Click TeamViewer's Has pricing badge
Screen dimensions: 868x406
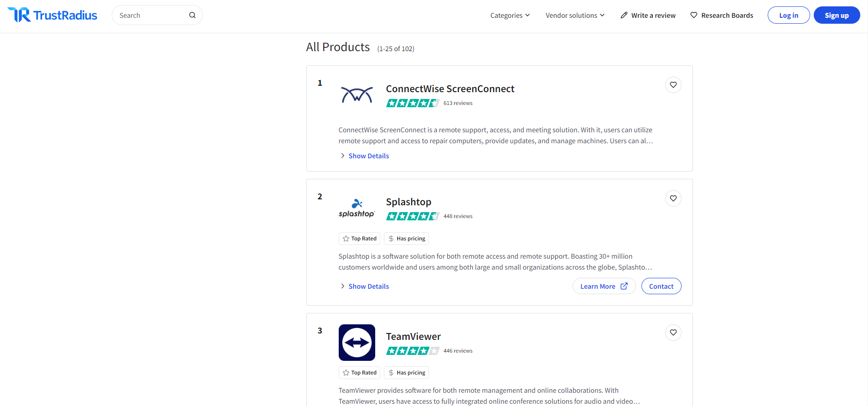tap(406, 373)
